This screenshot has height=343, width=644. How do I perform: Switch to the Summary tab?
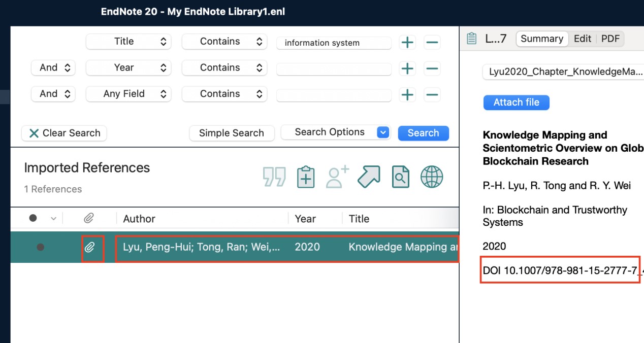click(x=542, y=39)
